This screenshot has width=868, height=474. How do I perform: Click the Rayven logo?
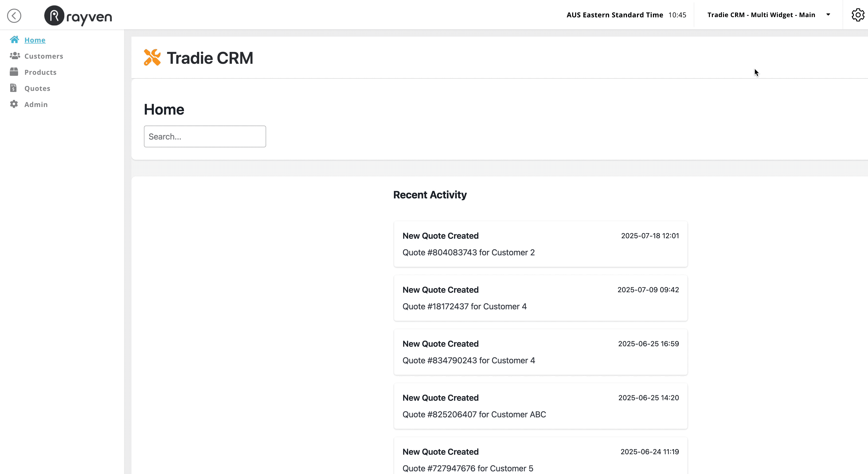pyautogui.click(x=78, y=15)
